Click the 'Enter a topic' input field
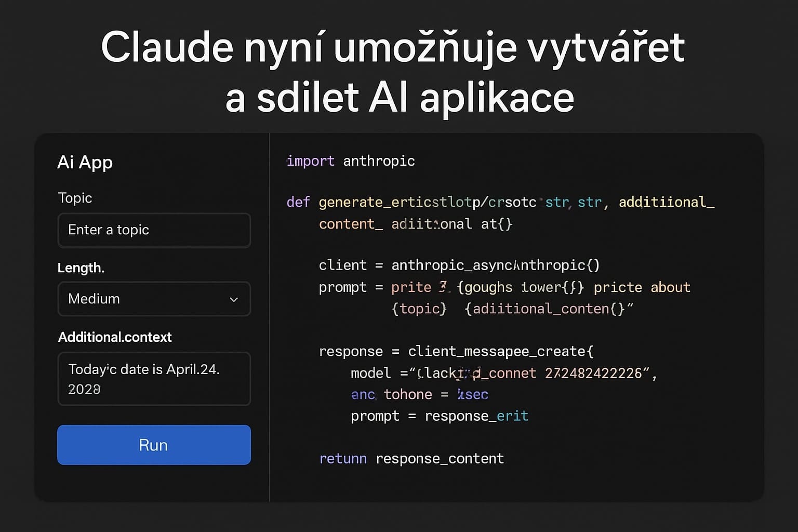This screenshot has width=798, height=532. [154, 230]
